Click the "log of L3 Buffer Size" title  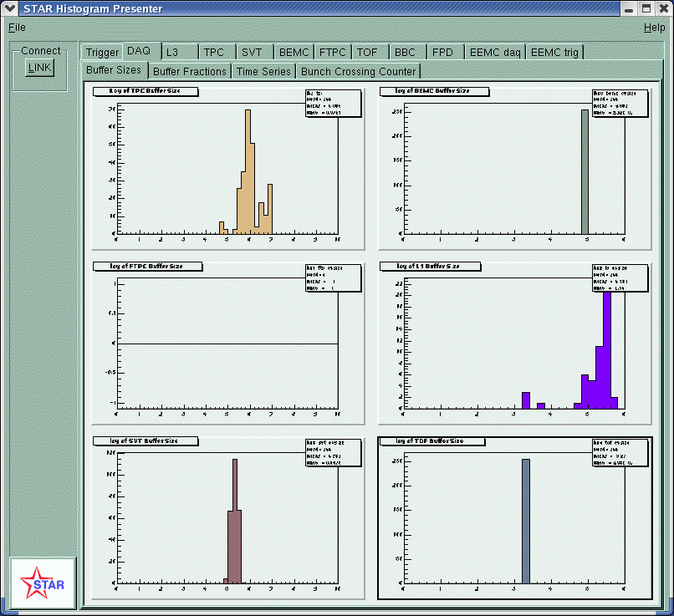pos(430,267)
